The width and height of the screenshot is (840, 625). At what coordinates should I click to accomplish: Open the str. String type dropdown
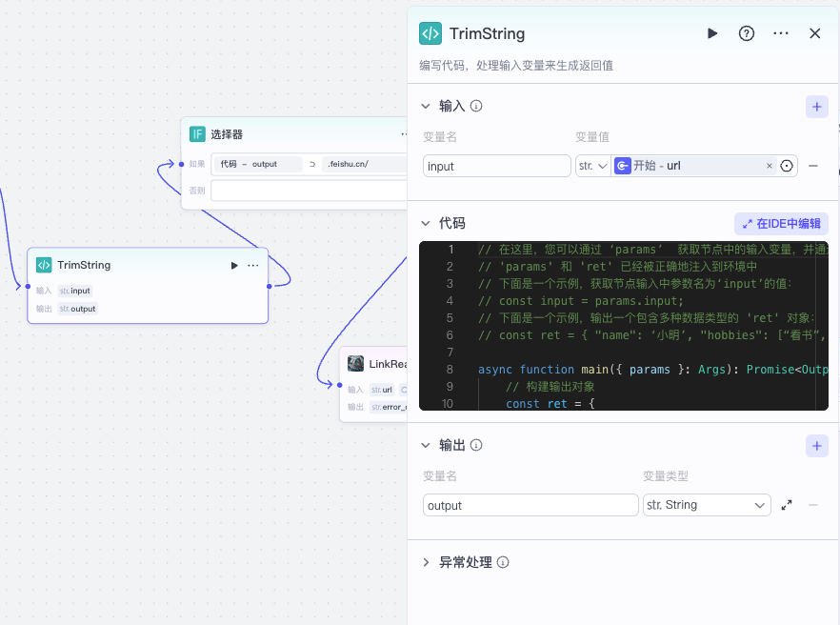click(707, 505)
